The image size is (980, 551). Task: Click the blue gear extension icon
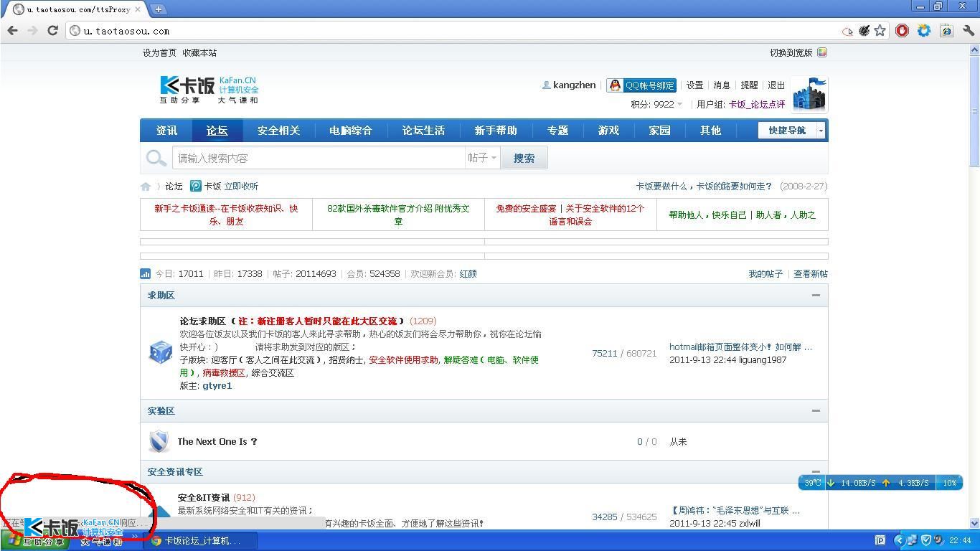[924, 31]
